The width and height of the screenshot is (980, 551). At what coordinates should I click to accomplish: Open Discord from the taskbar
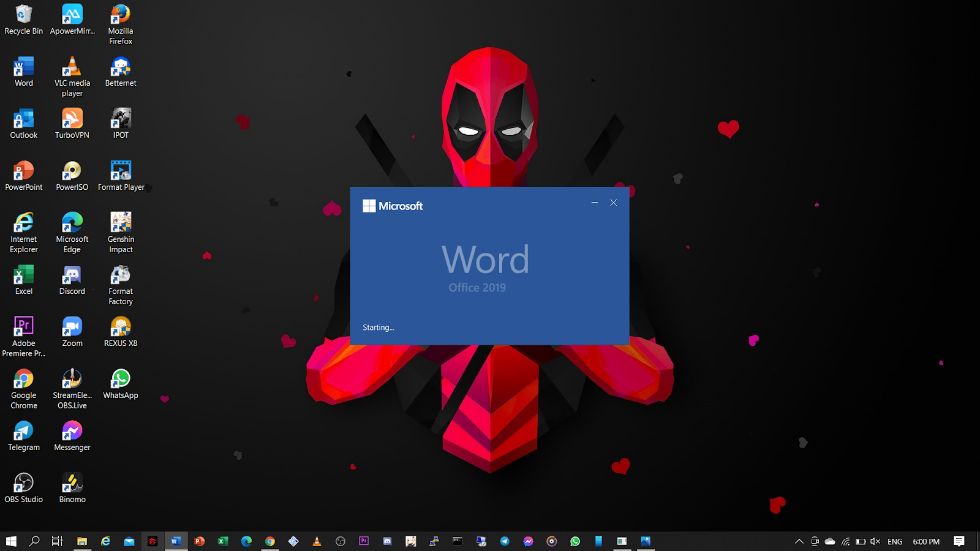(387, 541)
